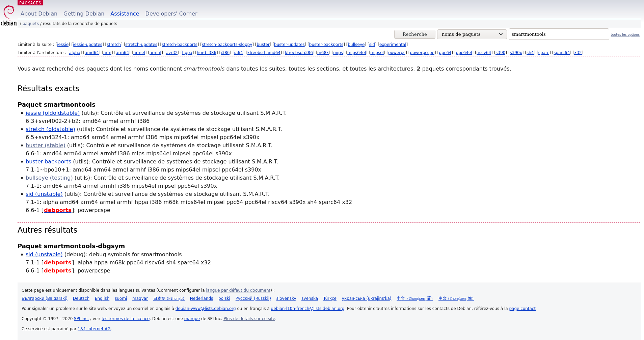This screenshot has width=644, height=340.
Task: Limit suite to stretch-updates
Action: tap(141, 45)
